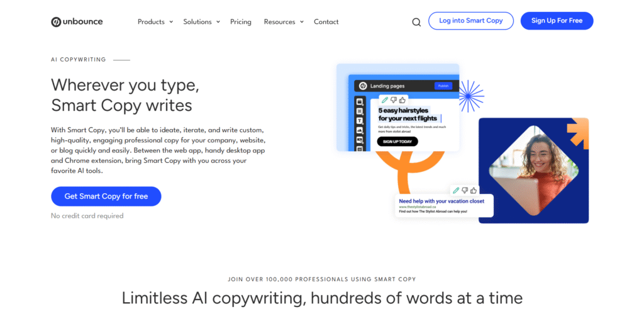The image size is (644, 309).
Task: Click the thumbs-up icon above the vacation closet ad
Action: [474, 190]
